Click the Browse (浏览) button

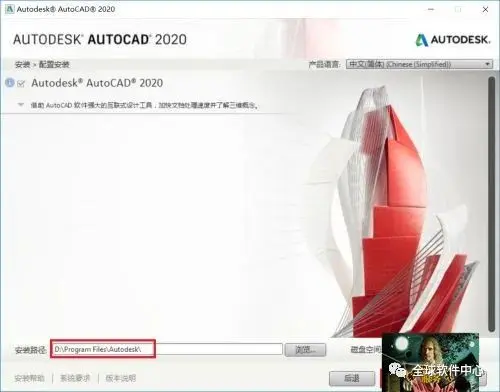(x=305, y=350)
